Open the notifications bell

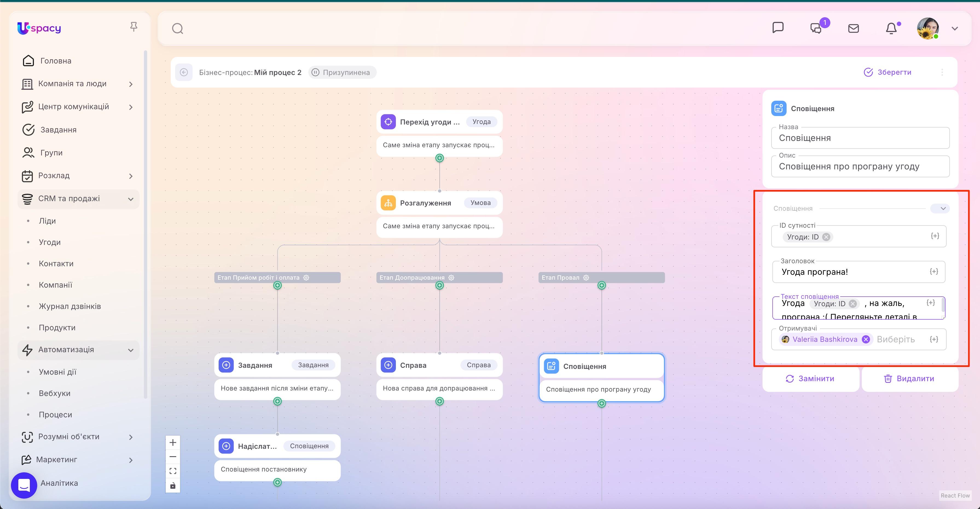(891, 28)
